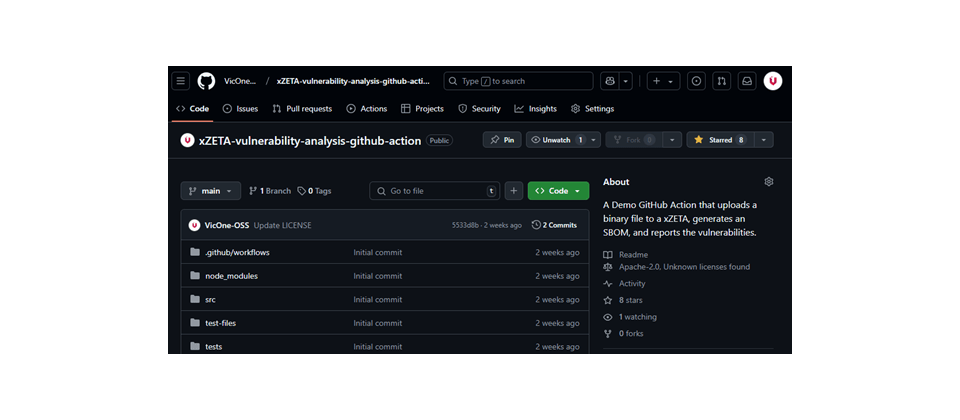Switch to the Projects tab
960x420 pixels.
422,108
